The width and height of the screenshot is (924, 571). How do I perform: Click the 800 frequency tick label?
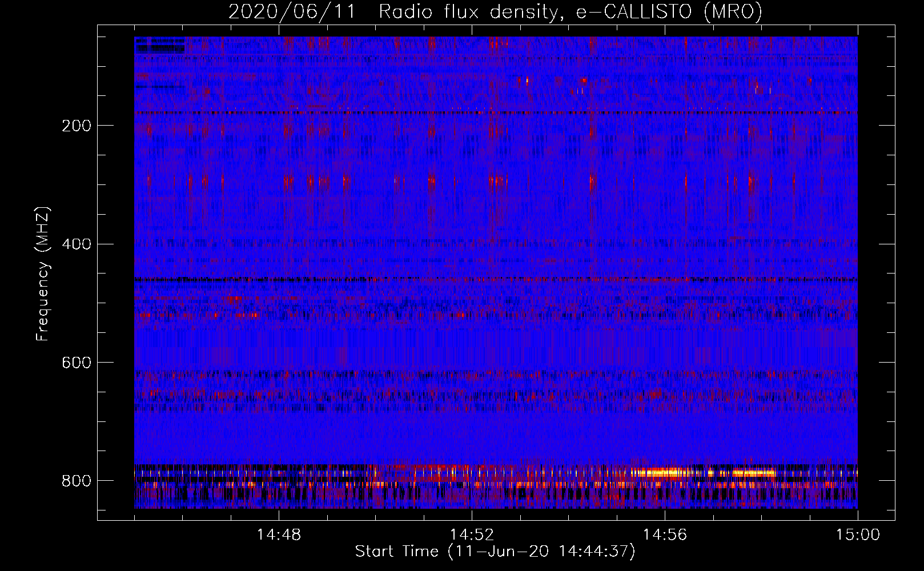pos(76,481)
